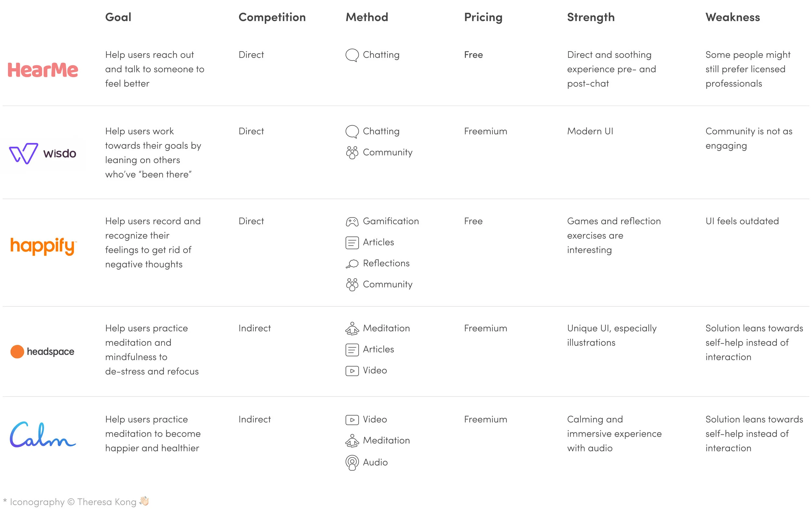Image resolution: width=812 pixels, height=515 pixels.
Task: Click the Freemium pricing text for wisdo
Action: [486, 131]
